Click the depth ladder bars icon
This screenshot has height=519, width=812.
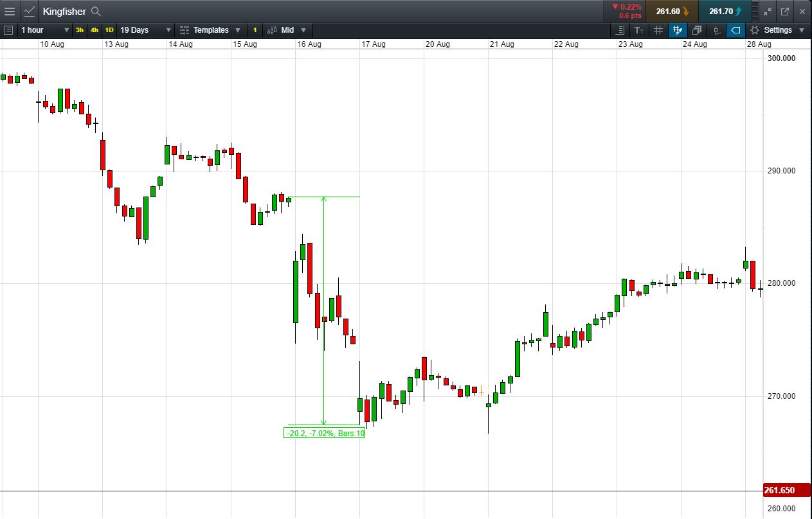click(x=755, y=11)
